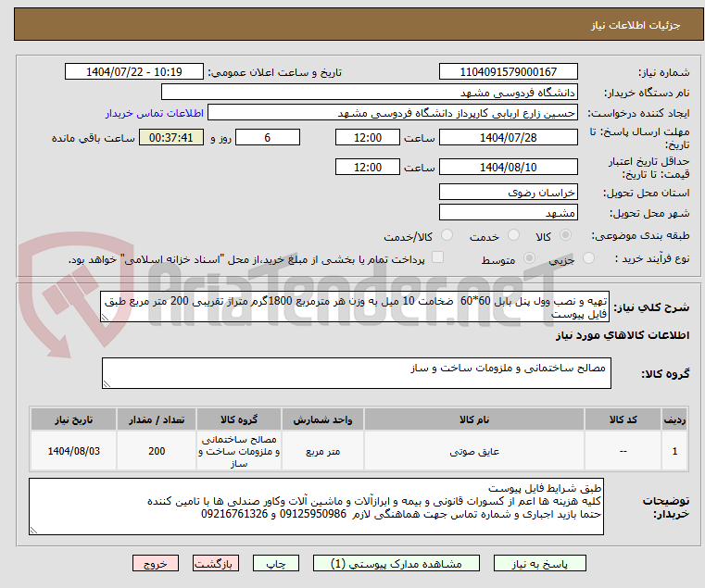705x588 pixels.
Task: Toggle the اسناد خزانه اسلامی payment checkbox
Action: tap(437, 257)
